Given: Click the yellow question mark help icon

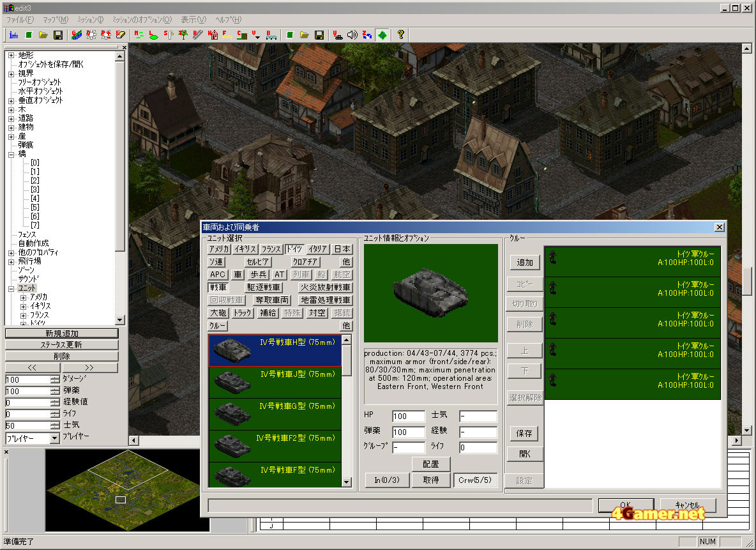Looking at the screenshot, I should pyautogui.click(x=400, y=34).
